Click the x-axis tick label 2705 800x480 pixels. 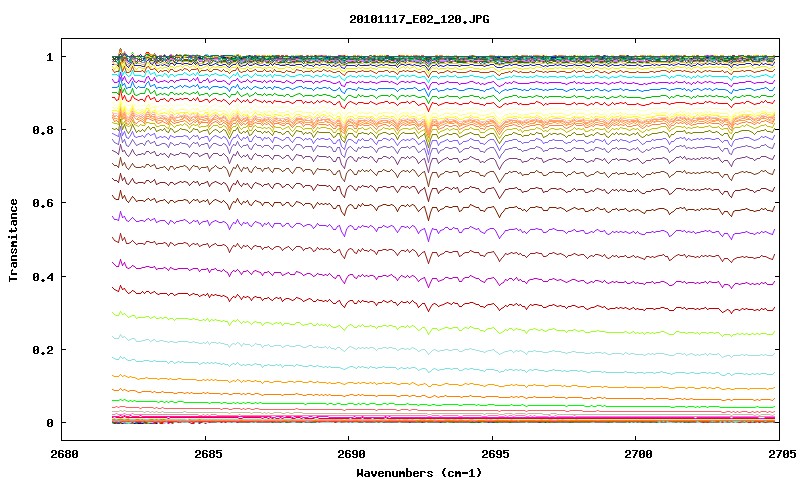pyautogui.click(x=781, y=454)
